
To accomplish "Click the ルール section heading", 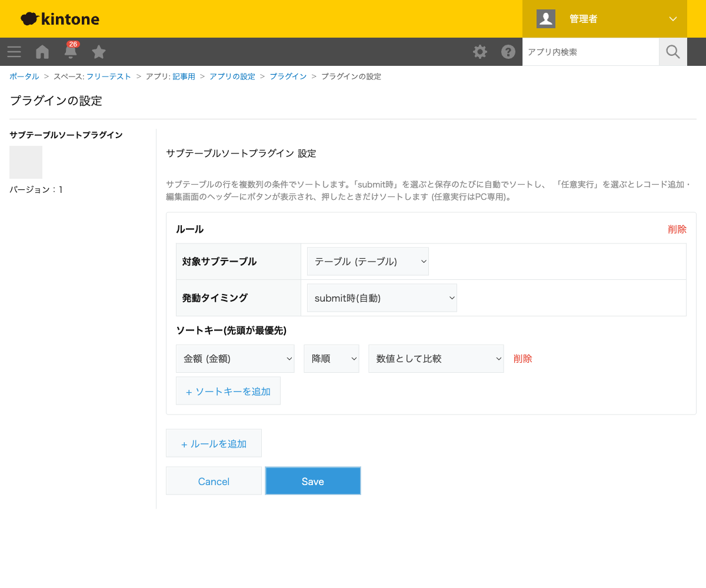I will (190, 229).
